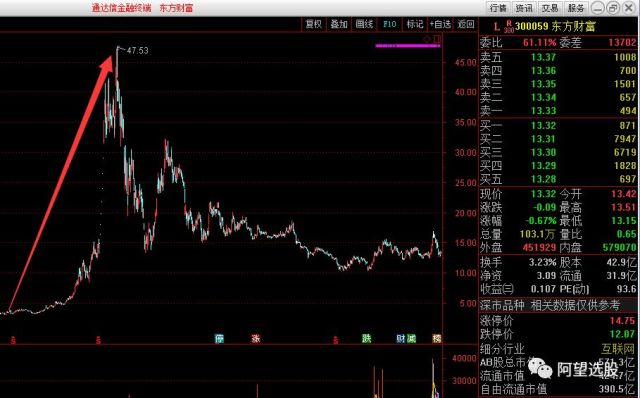
Task: Click the 标记 mark button
Action: [x=415, y=24]
